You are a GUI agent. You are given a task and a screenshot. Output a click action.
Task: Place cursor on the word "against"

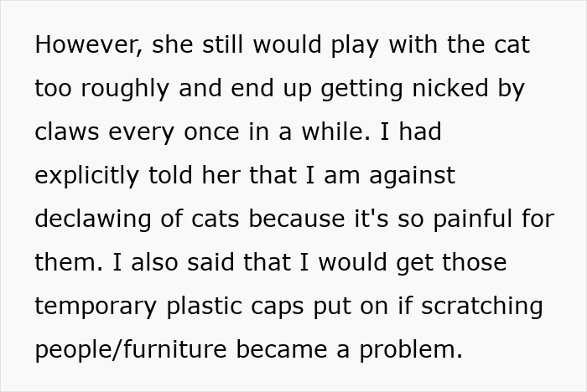(x=413, y=176)
